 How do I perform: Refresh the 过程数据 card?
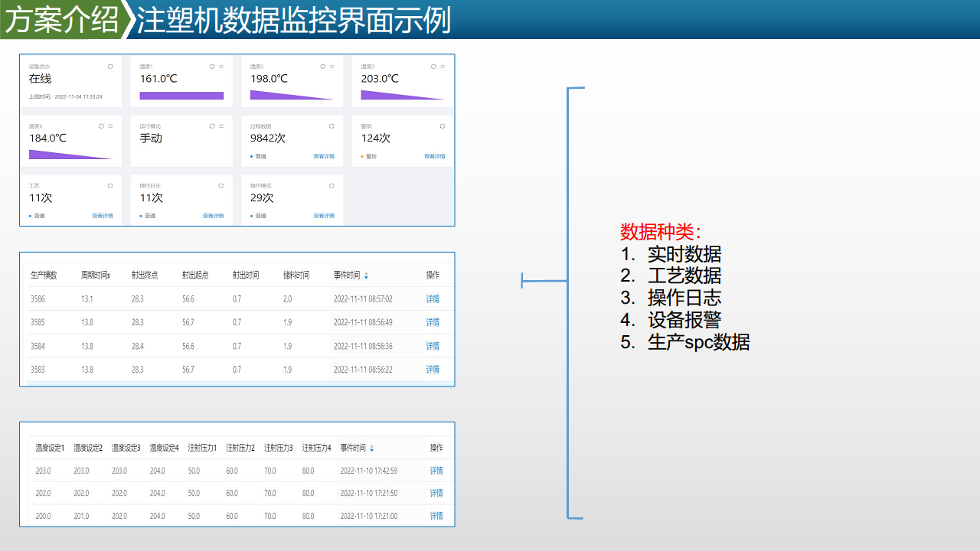click(x=332, y=126)
